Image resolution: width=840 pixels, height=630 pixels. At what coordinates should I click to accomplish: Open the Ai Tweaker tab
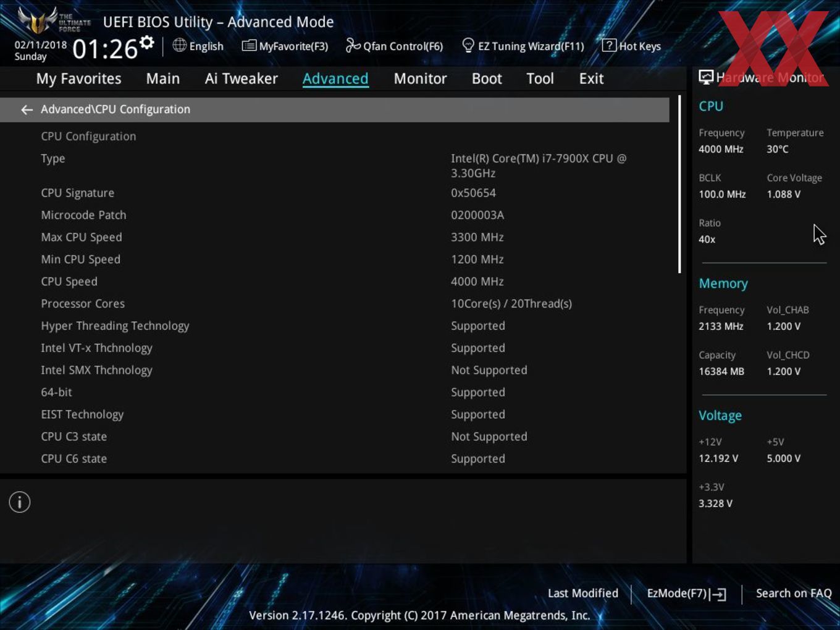241,78
